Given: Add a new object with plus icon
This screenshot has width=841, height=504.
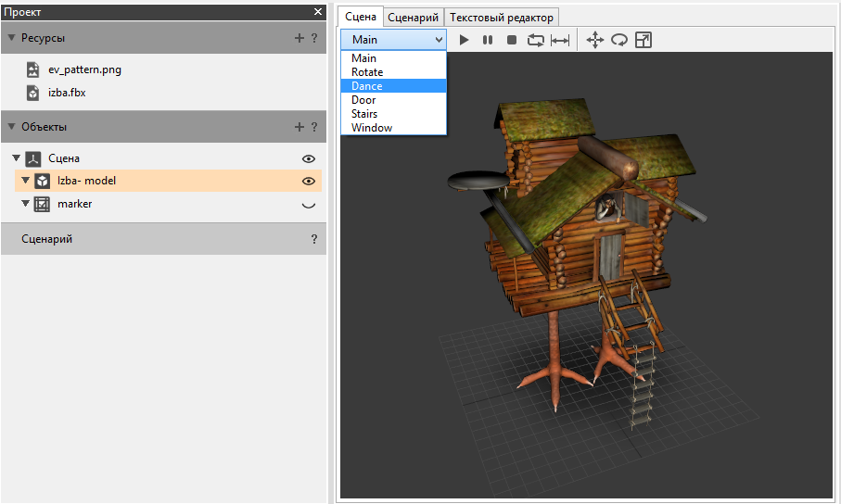Looking at the screenshot, I should (x=299, y=127).
